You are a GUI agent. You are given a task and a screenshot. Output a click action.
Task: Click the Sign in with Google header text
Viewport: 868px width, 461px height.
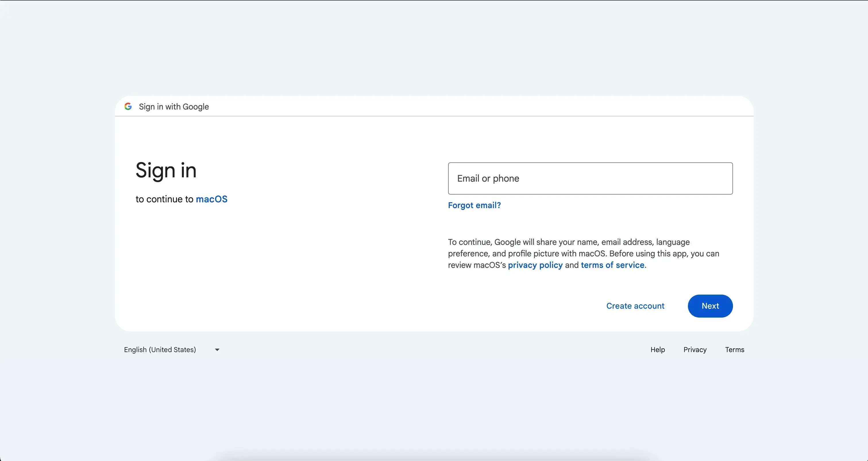174,107
